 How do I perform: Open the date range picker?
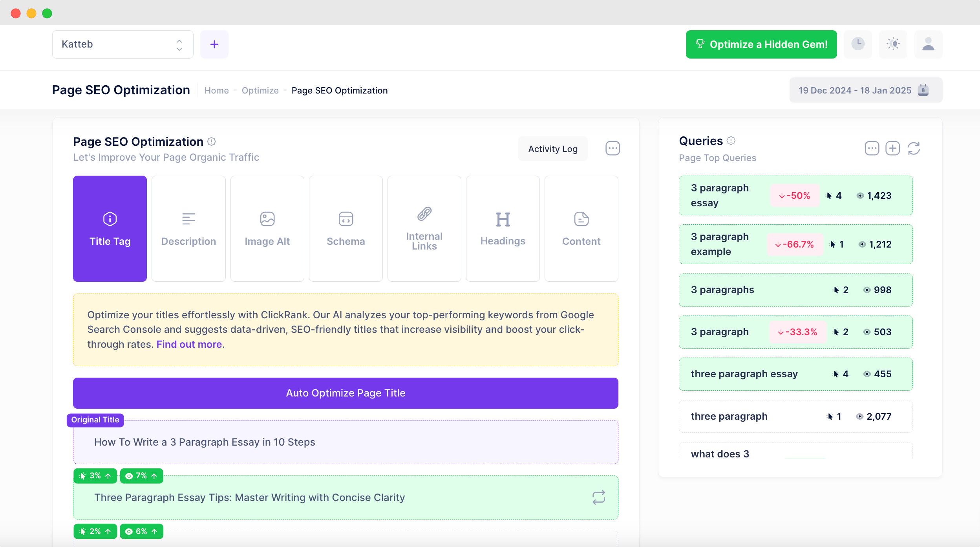click(866, 90)
